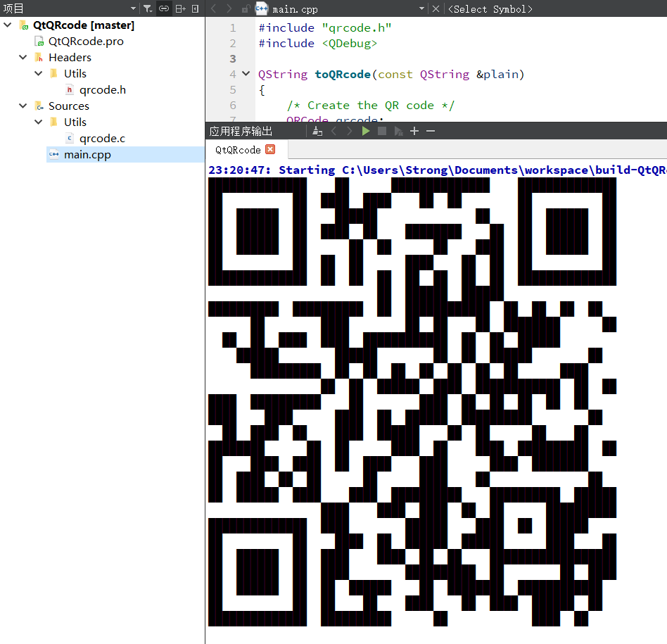Select the qrcode.c source file

click(102, 139)
